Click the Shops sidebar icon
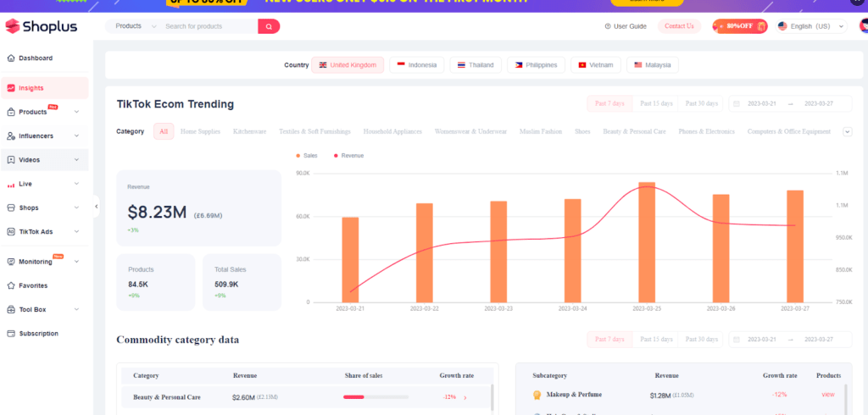Screen dimensions: 868x415 point(10,207)
